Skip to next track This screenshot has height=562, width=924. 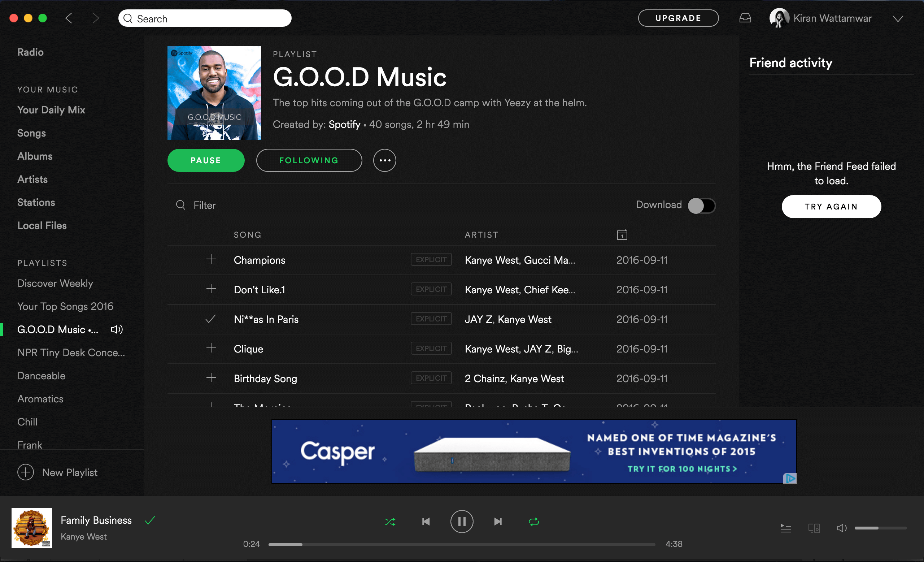[x=498, y=522]
